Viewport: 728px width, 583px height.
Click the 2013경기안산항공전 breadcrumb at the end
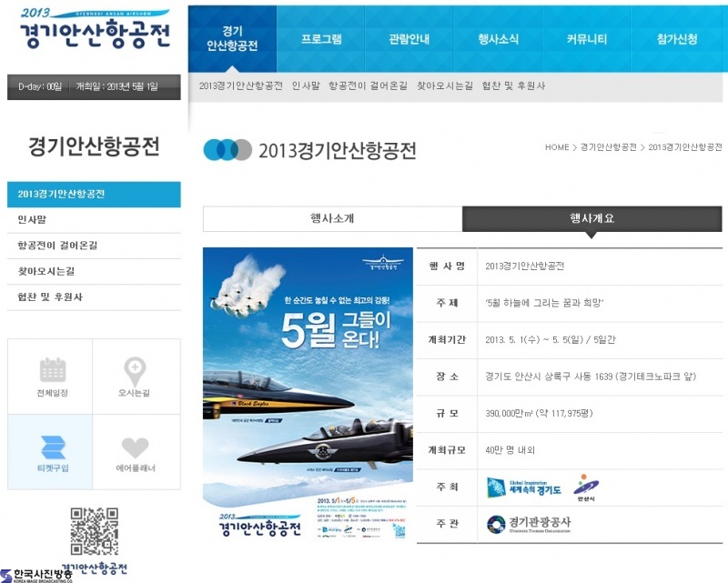pos(685,147)
